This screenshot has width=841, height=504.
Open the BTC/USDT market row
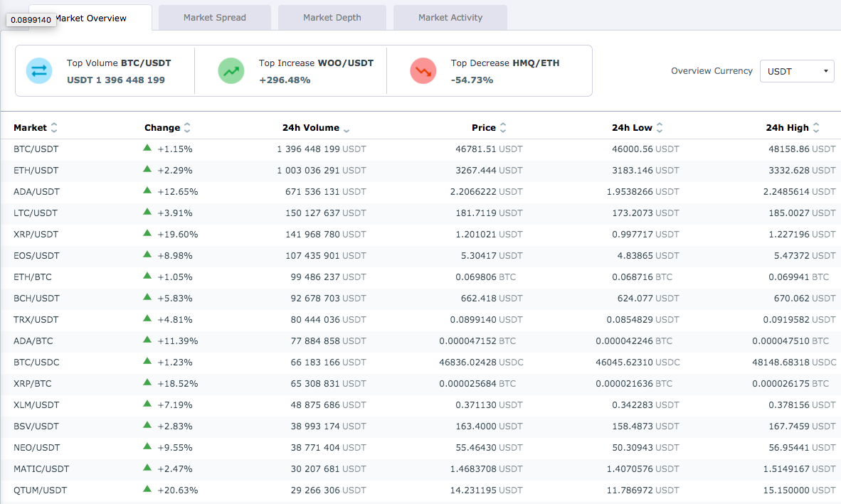420,149
